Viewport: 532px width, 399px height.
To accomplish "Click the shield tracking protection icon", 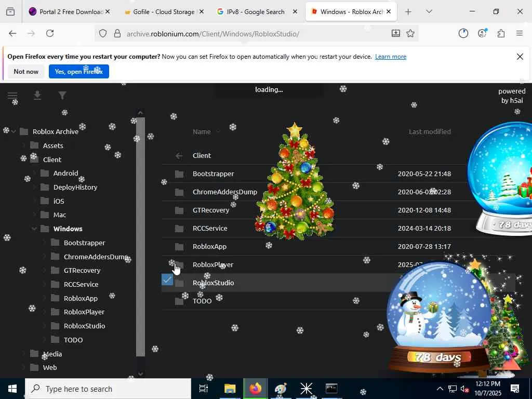I will click(x=103, y=33).
